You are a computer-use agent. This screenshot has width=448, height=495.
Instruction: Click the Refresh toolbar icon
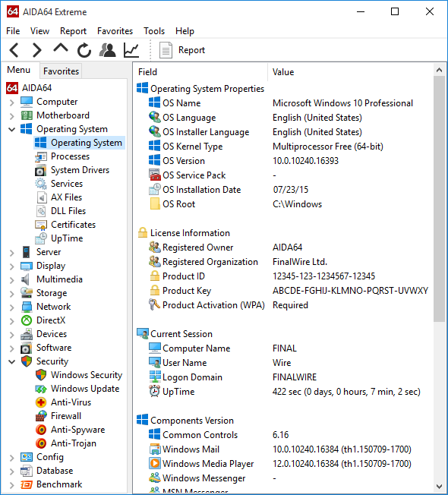click(84, 50)
